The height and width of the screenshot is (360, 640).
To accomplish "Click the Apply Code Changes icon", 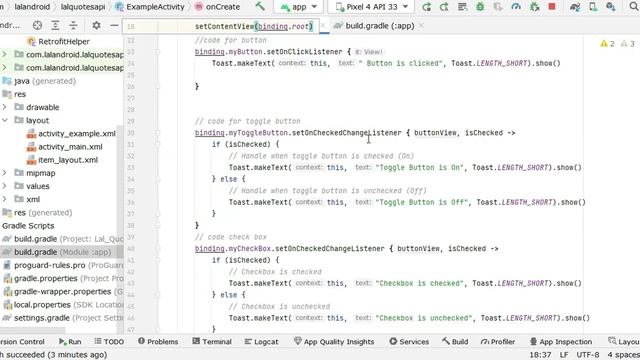I will pyautogui.click(x=462, y=7).
